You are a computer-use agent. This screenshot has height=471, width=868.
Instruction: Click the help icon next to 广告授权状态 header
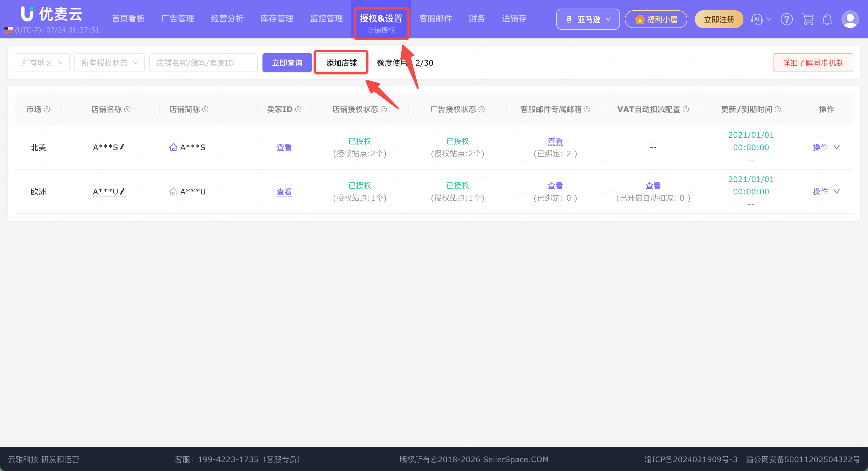(482, 109)
